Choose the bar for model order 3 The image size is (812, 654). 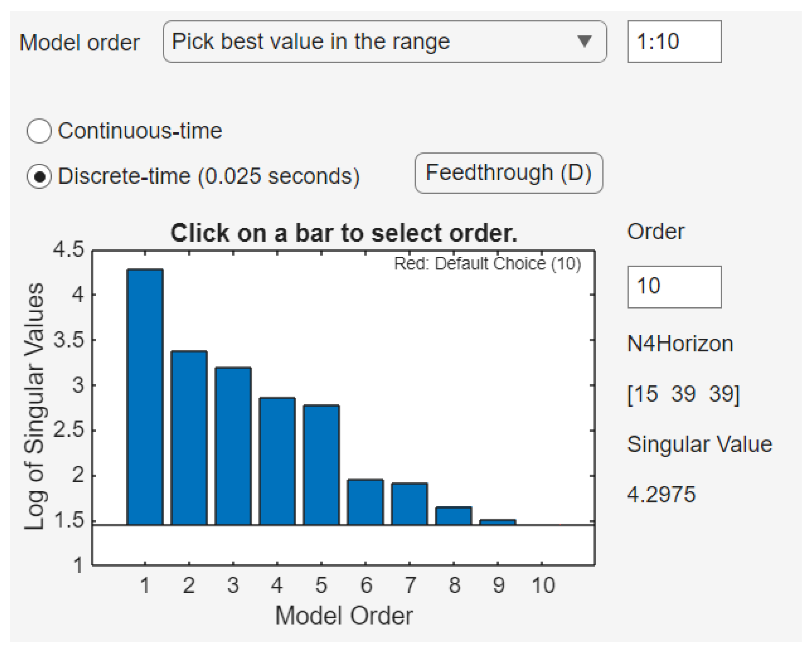233,446
